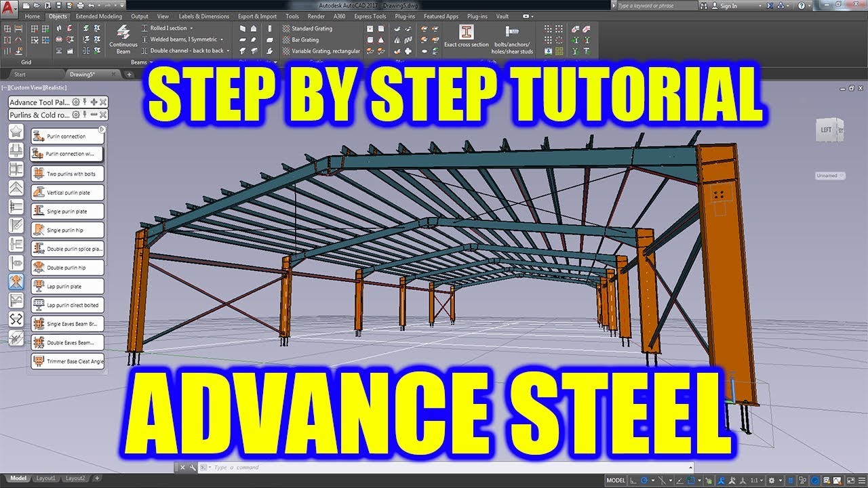Click the Purlin connection tool
The width and height of the screenshot is (868, 488).
tap(67, 136)
